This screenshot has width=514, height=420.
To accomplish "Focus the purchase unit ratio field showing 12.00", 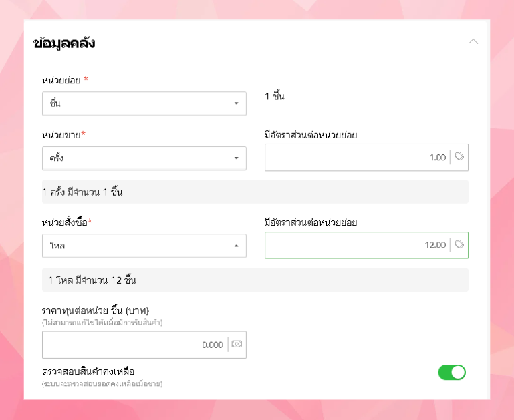I will tap(358, 245).
